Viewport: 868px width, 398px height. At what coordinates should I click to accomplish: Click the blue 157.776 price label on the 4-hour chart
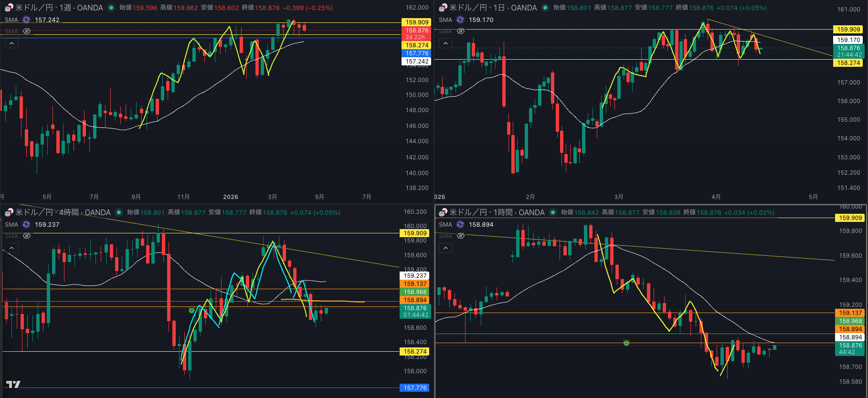[x=414, y=388]
